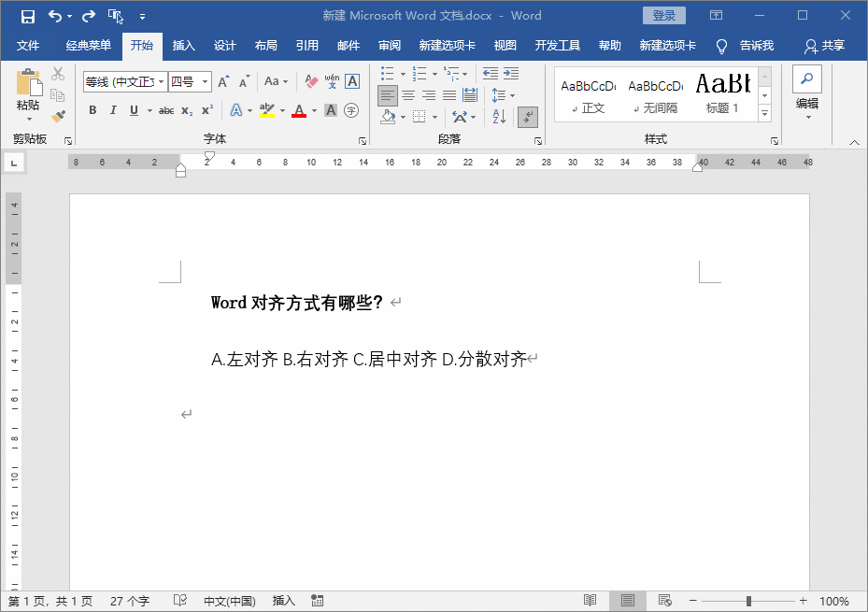Viewport: 868px width, 612px height.
Task: Open the 文件 (File) tab
Action: (28, 46)
